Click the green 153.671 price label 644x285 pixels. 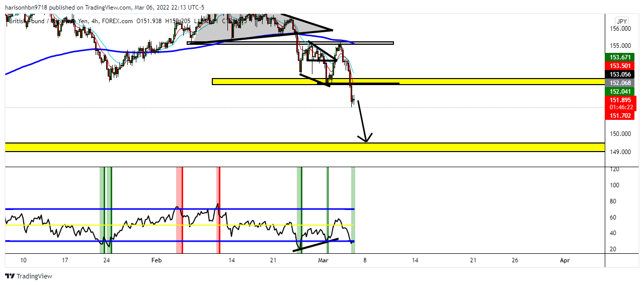pos(619,57)
